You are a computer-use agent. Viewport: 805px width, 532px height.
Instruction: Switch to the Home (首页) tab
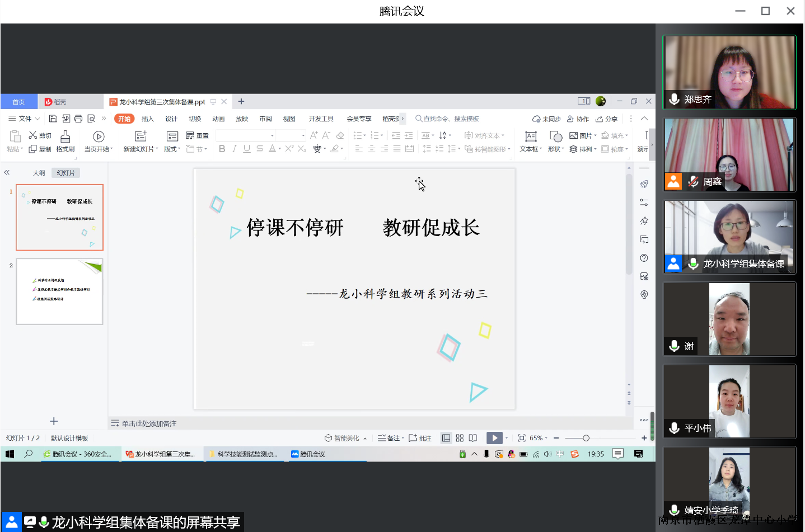[18, 102]
